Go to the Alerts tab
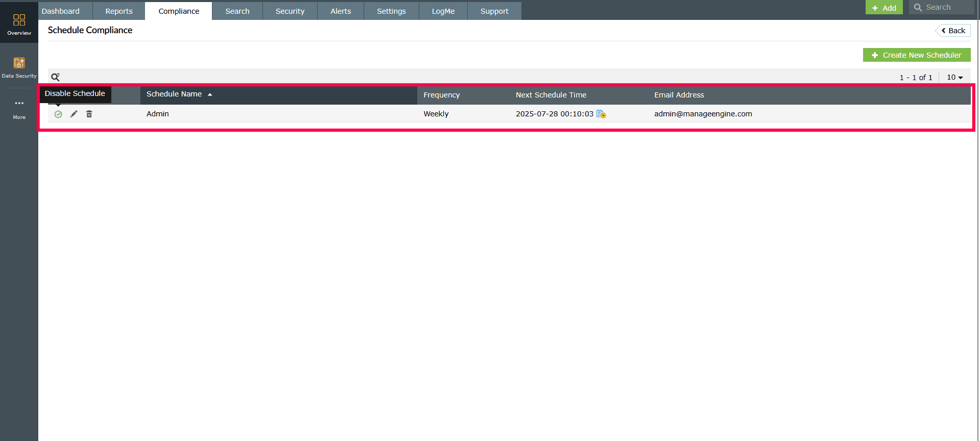Viewport: 980px width, 441px height. pos(341,11)
